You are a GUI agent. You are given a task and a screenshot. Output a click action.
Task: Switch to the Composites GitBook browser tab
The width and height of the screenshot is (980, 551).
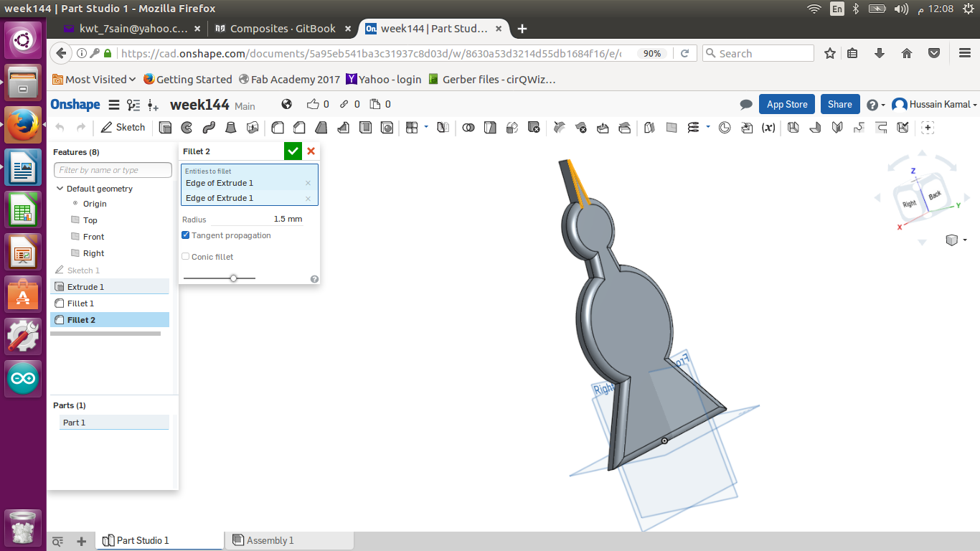[x=283, y=29]
